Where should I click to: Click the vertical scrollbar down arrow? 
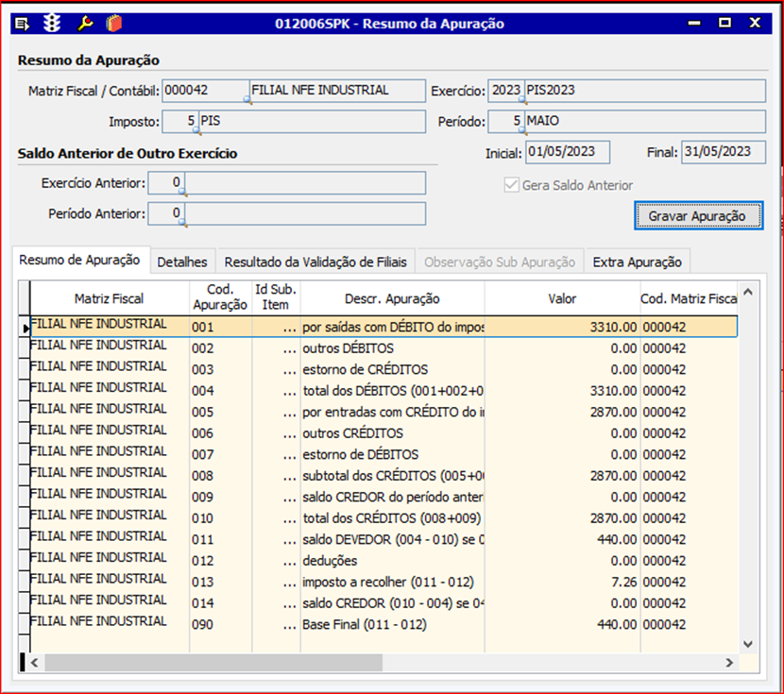point(748,643)
